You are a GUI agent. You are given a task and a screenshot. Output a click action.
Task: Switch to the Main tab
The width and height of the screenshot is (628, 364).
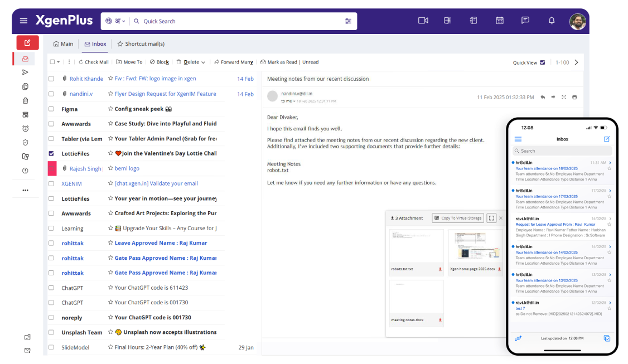[64, 43]
